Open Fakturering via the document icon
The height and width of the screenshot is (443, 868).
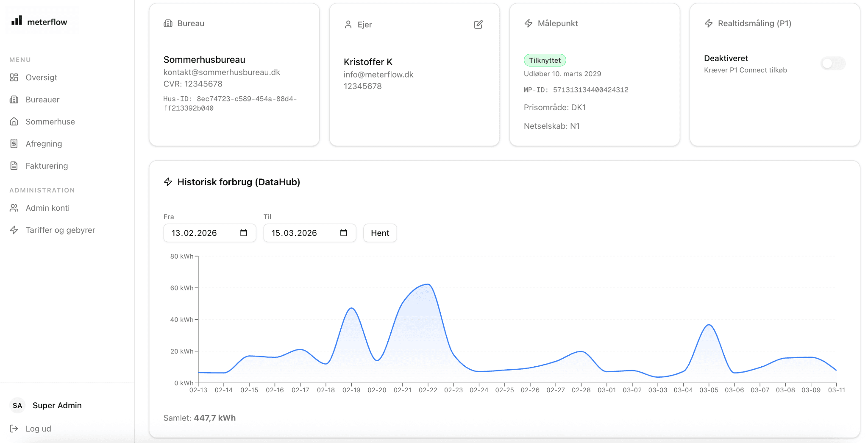(14, 166)
